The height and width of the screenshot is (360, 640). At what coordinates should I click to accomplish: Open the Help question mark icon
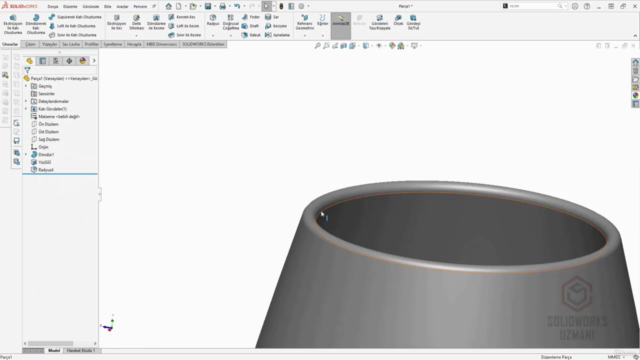point(587,6)
